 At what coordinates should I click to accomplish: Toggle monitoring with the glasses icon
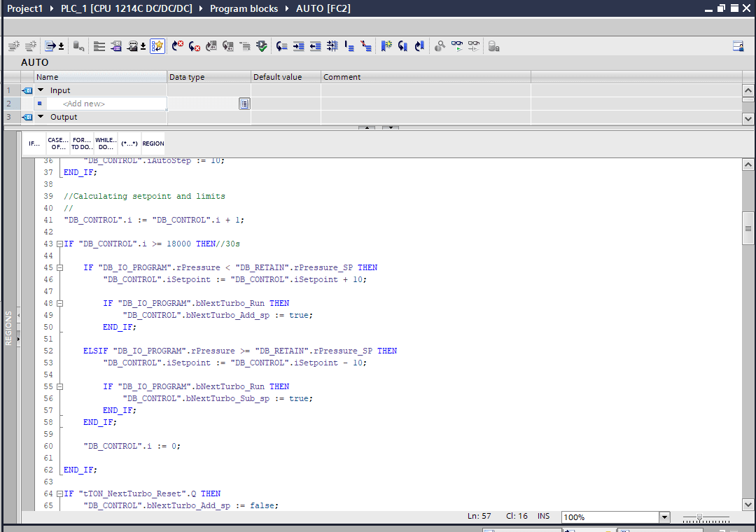(x=458, y=45)
